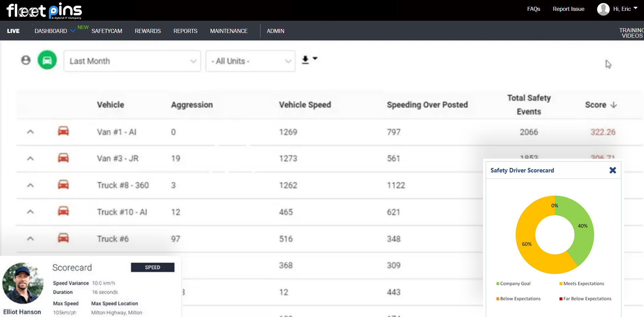Viewport: 644px width, 317px height.
Task: Expand the Dashboard menu chevron
Action: 73,31
